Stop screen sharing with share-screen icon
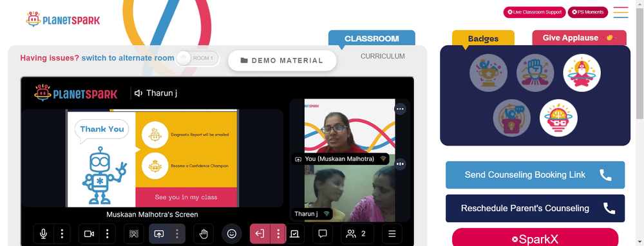Screen dimensions: 644x246 tap(158, 234)
